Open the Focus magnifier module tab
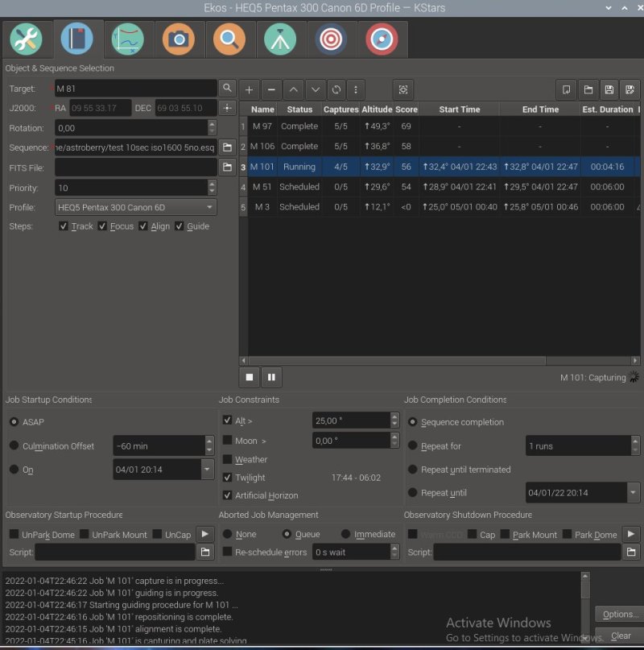 [x=229, y=39]
